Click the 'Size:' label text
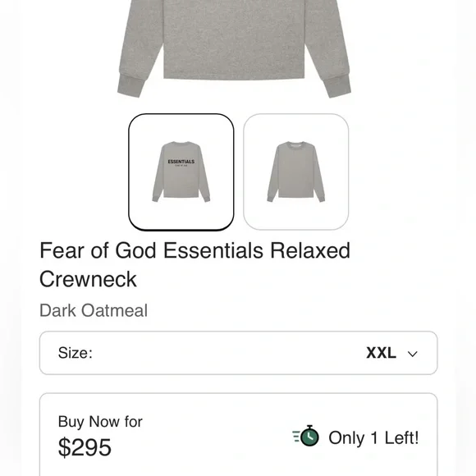476x476 pixels. [76, 353]
